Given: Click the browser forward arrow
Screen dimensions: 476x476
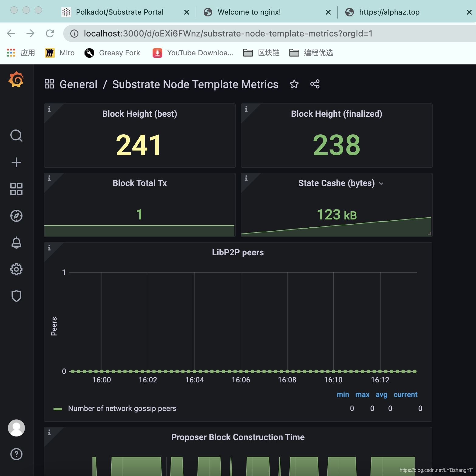Looking at the screenshot, I should (x=30, y=33).
